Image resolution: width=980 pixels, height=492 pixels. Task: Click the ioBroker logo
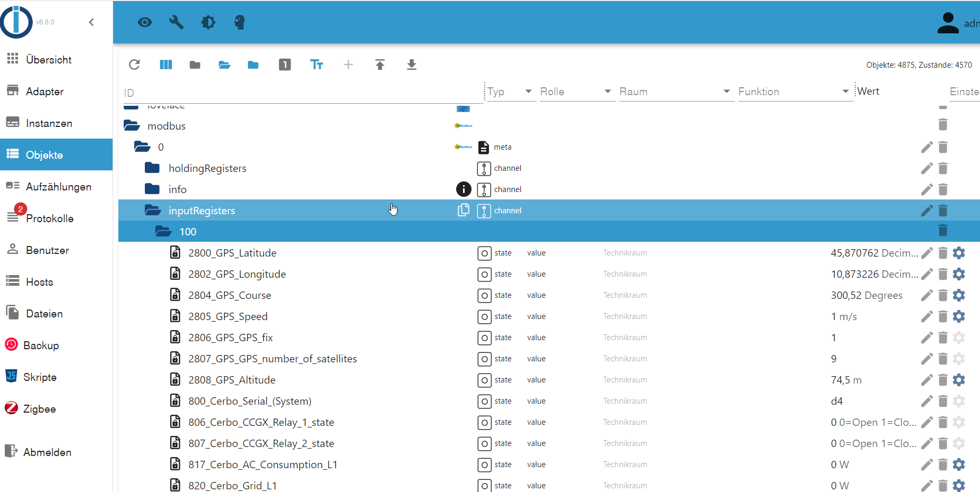coord(16,22)
